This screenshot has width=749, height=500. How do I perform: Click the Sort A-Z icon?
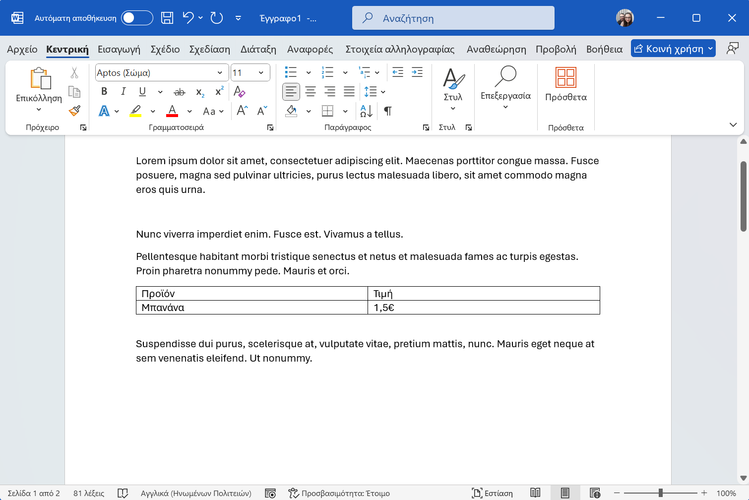[366, 111]
